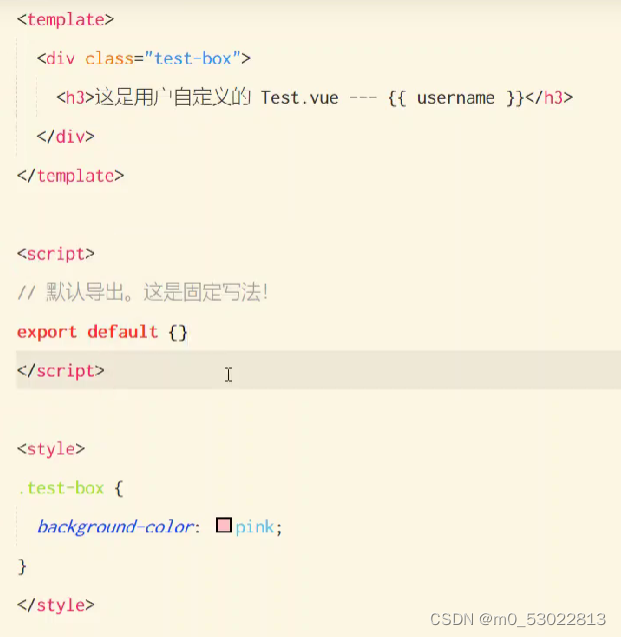The width and height of the screenshot is (621, 637).
Task: Click the opening script tag
Action: pos(56,254)
